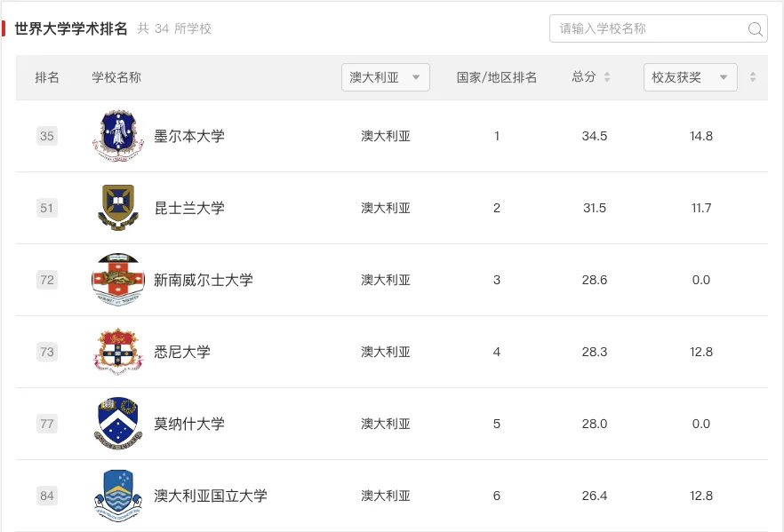Viewport: 784px width, 532px height.
Task: Click the Australian National University crest logo
Action: pyautogui.click(x=118, y=496)
